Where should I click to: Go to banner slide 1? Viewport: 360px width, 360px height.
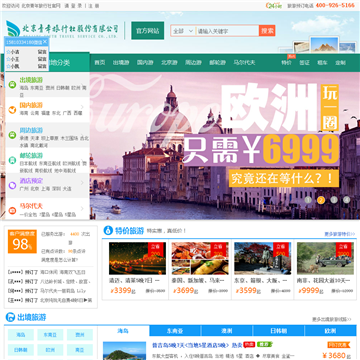[x=308, y=200]
